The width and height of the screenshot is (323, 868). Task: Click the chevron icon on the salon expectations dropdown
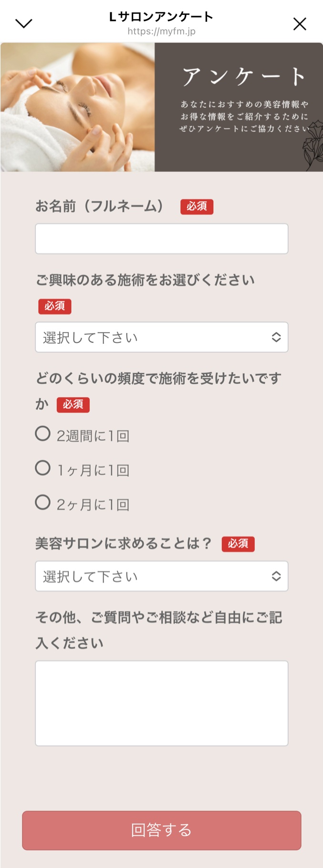click(x=277, y=576)
